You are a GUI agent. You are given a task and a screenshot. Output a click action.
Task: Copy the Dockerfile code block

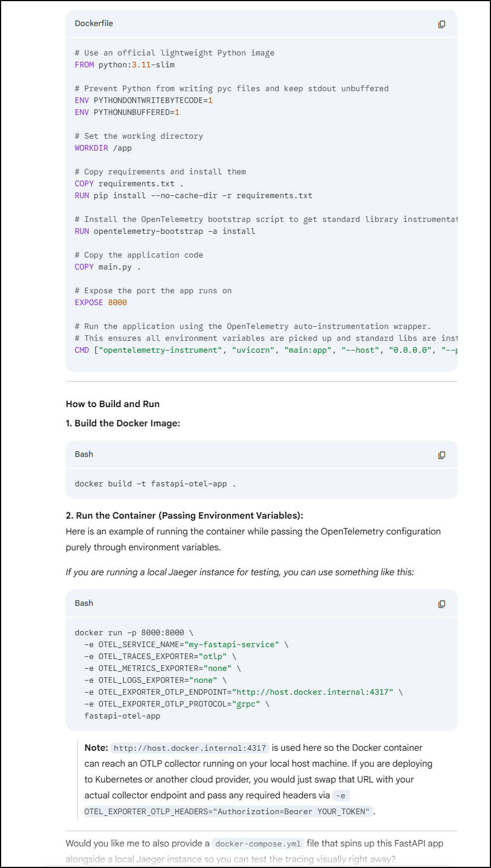point(442,24)
